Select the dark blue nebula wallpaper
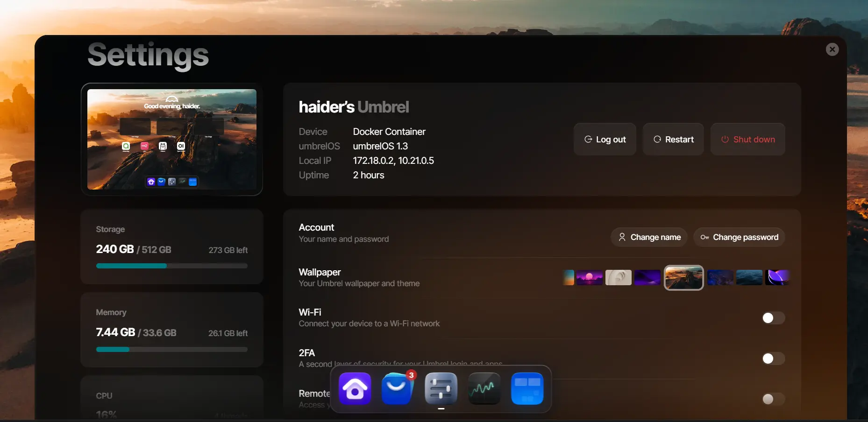The image size is (868, 422). click(x=720, y=277)
